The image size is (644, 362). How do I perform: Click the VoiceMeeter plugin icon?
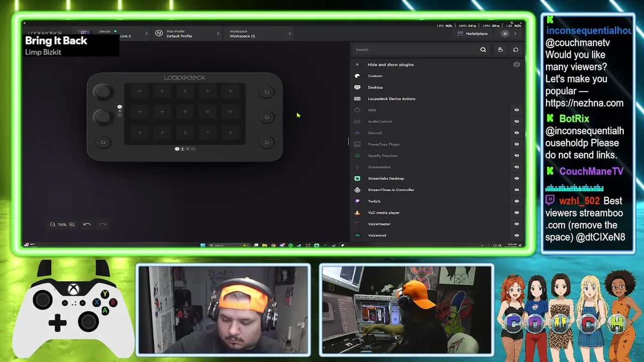(x=357, y=224)
